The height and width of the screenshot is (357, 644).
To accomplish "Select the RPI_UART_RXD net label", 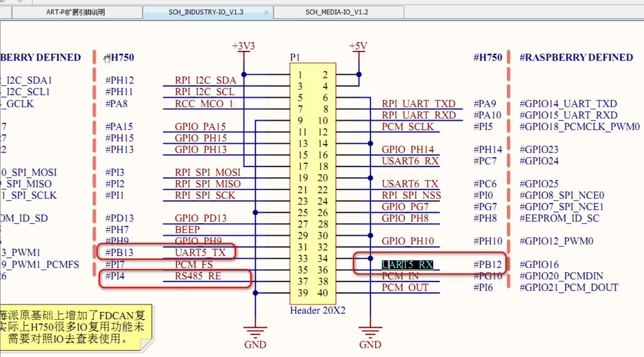I will [419, 115].
